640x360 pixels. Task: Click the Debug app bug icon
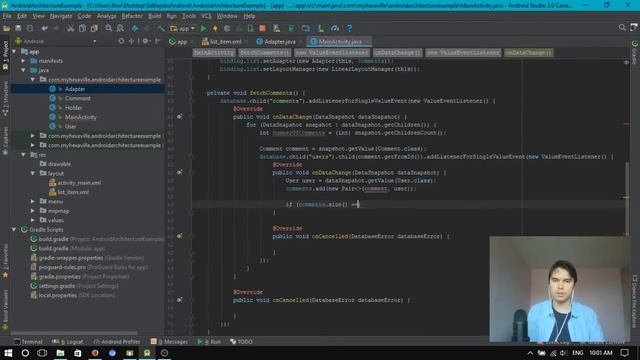pos(227,28)
